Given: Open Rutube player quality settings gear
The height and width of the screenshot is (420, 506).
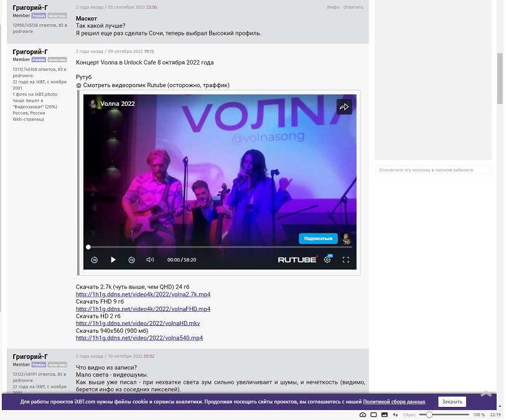Looking at the screenshot, I should (x=327, y=259).
